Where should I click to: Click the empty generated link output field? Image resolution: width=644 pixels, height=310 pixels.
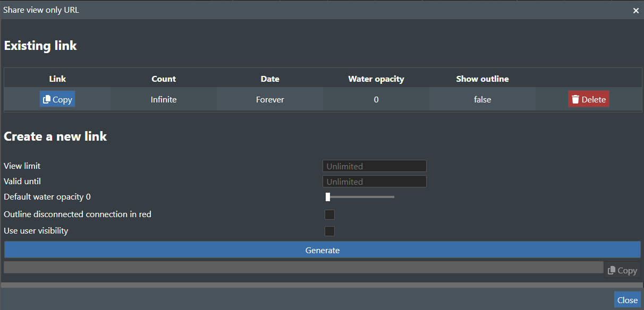coord(303,268)
